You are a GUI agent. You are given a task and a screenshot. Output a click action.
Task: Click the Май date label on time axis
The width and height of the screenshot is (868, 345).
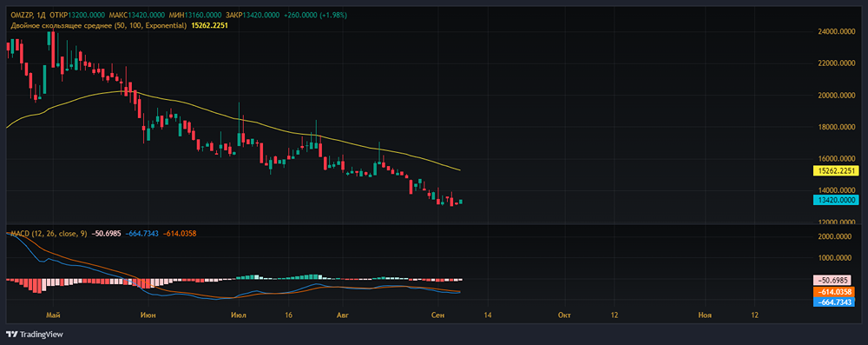(x=53, y=315)
